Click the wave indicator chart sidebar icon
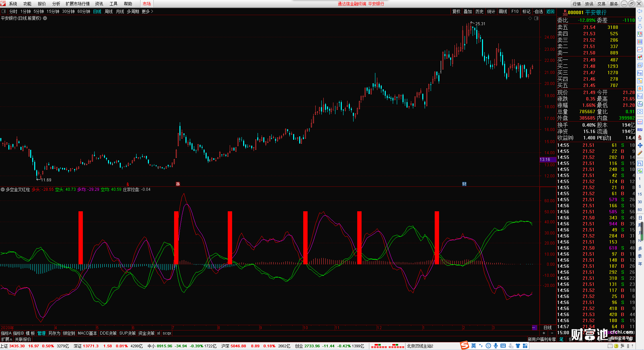Viewport: 644px width, 350px height. [x=640, y=122]
